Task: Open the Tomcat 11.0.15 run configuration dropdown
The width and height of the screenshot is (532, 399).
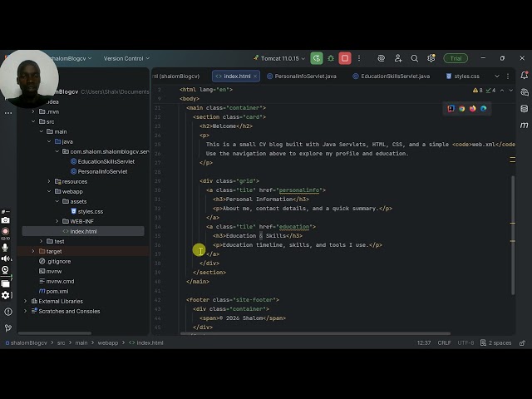Action: click(x=279, y=58)
